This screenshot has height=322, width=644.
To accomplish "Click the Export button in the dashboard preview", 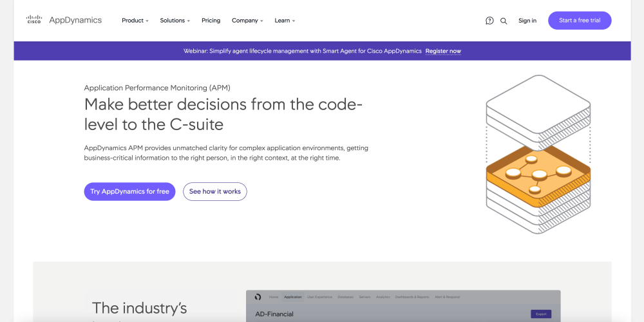I will coord(541,314).
